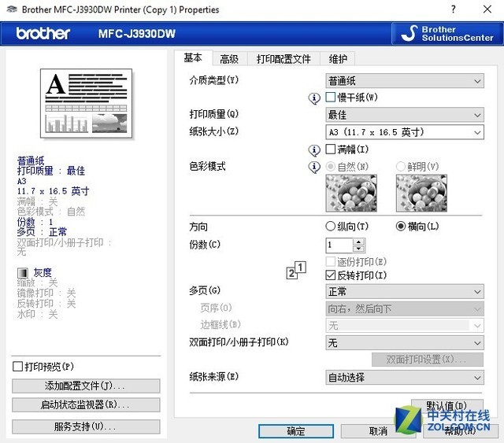Open the 介质类型 dropdown showing 普通纸
The width and height of the screenshot is (504, 443).
click(x=405, y=80)
